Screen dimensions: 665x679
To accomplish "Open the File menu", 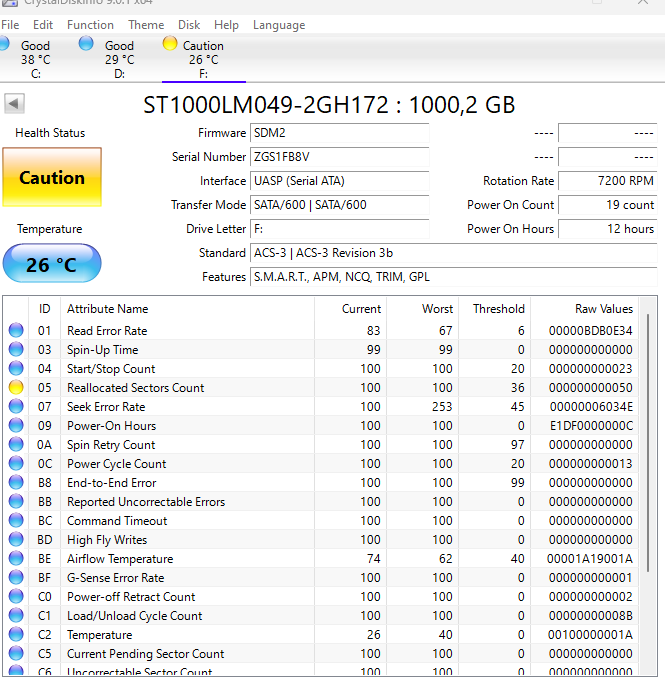I will click(10, 25).
